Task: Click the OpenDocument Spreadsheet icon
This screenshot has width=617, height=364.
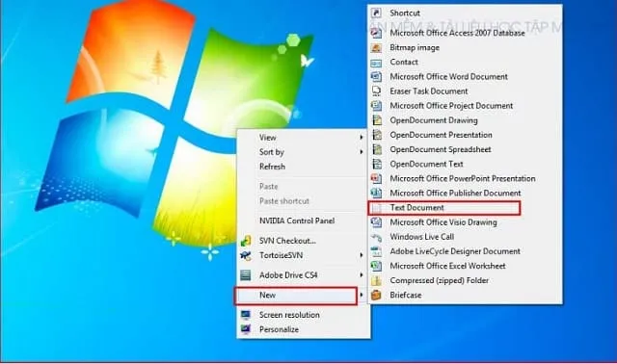Action: pyautogui.click(x=377, y=149)
